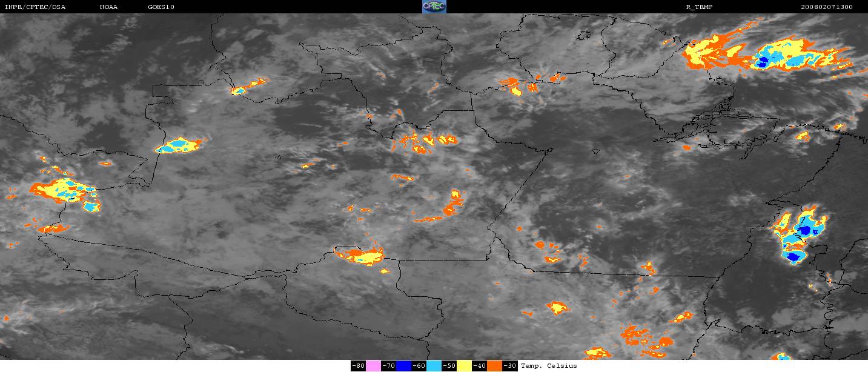Click the -40 legend value
The width and height of the screenshot is (868, 372).
pyautogui.click(x=479, y=366)
